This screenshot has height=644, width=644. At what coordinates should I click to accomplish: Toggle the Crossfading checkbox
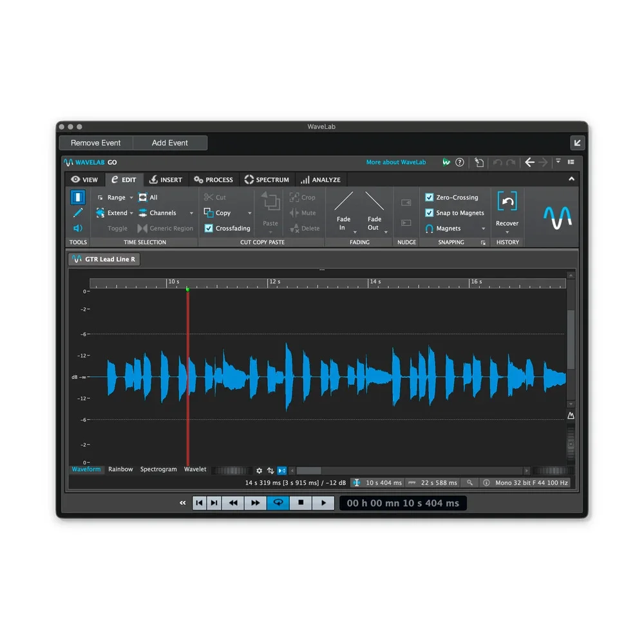209,229
